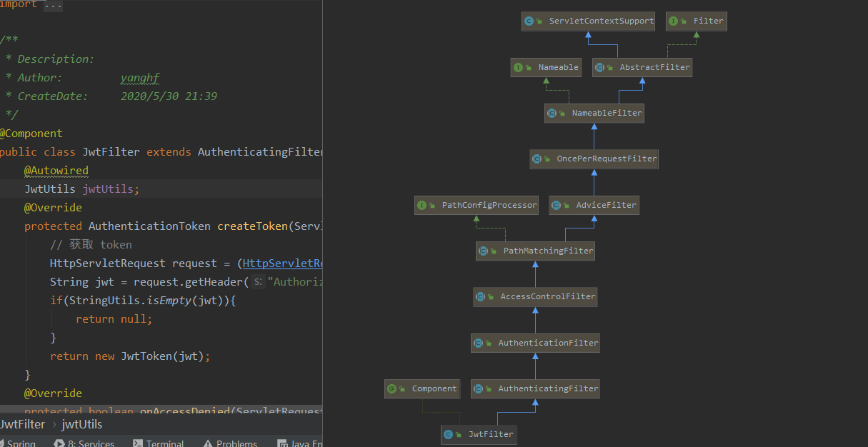Click the class icon on OncePerRequestFilter node
The width and height of the screenshot is (868, 447).
click(x=537, y=159)
